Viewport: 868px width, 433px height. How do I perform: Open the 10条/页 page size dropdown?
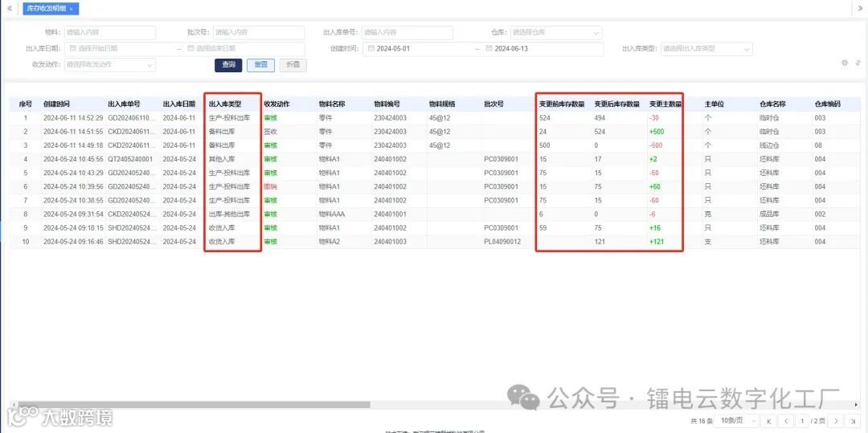coord(735,422)
